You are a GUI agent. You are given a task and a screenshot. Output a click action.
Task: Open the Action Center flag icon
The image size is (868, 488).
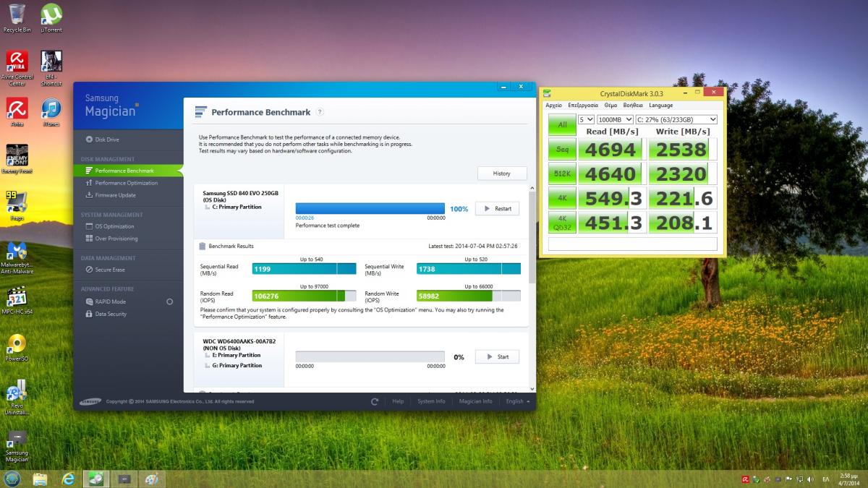click(788, 479)
